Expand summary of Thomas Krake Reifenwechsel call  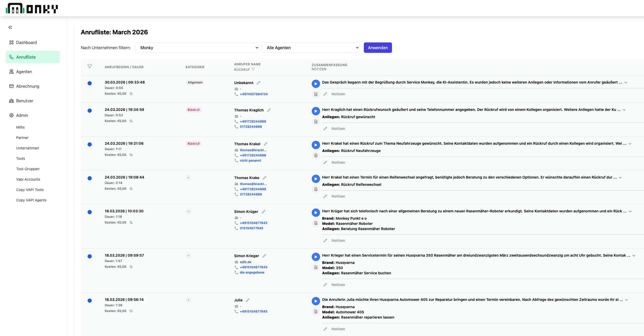click(620, 177)
